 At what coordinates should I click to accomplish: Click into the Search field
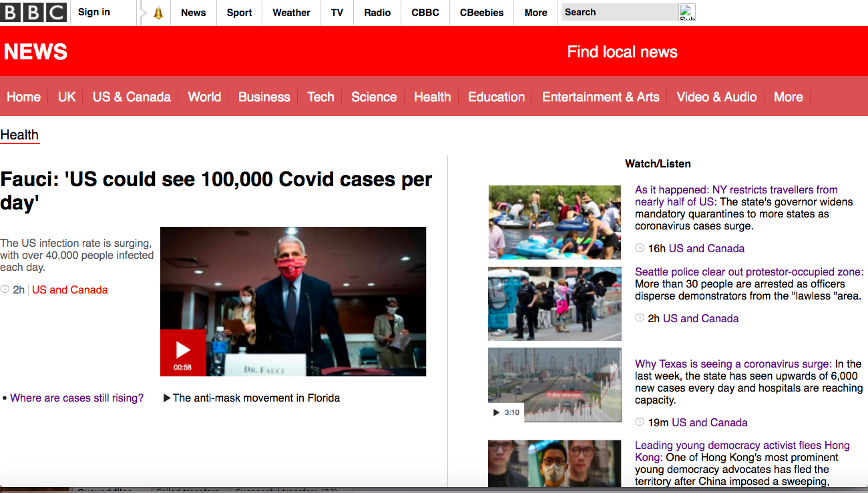point(620,12)
